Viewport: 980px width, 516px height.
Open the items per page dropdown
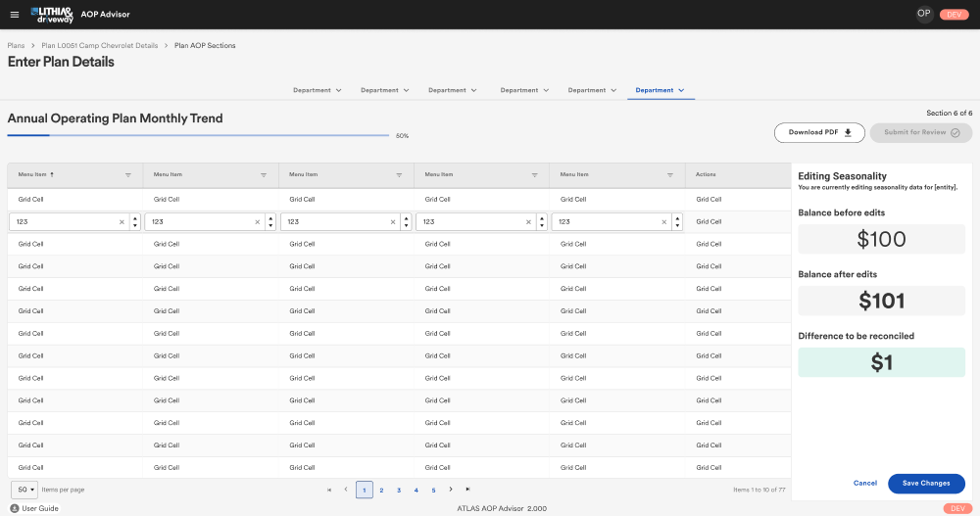point(24,489)
